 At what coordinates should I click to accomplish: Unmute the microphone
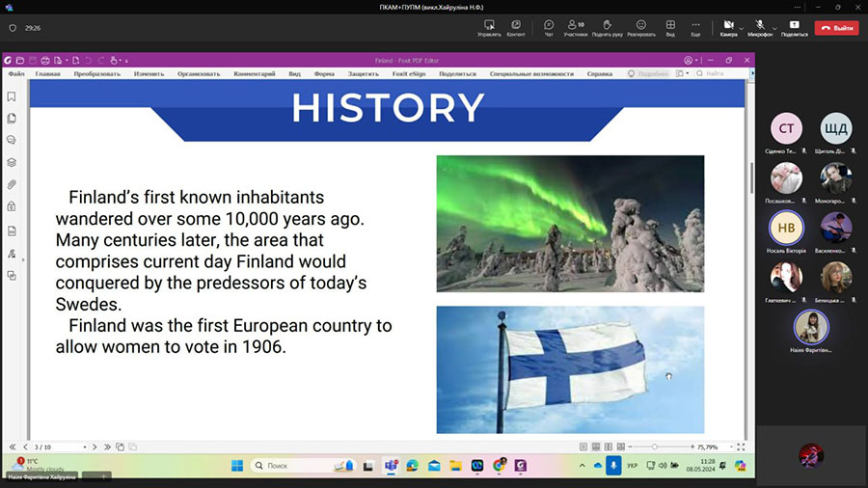(x=758, y=26)
